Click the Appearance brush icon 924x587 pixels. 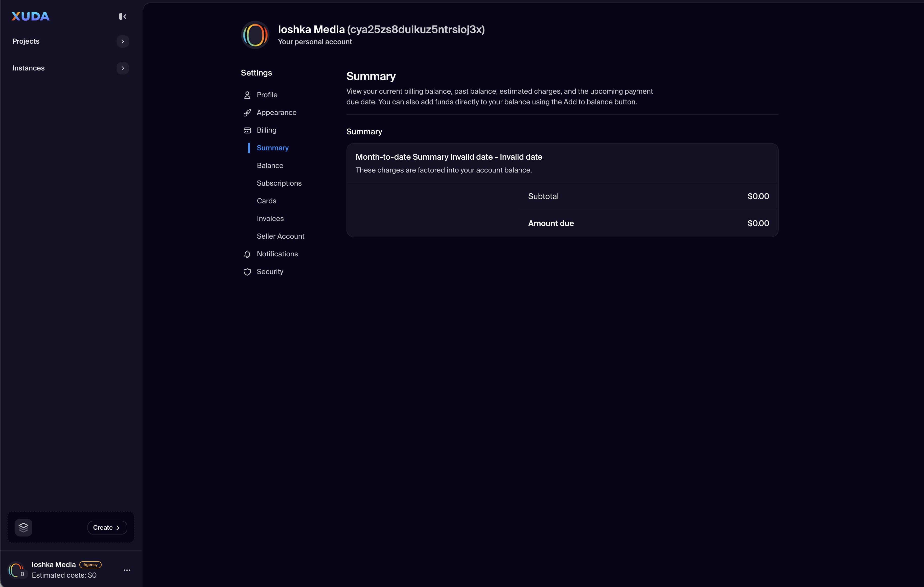247,113
